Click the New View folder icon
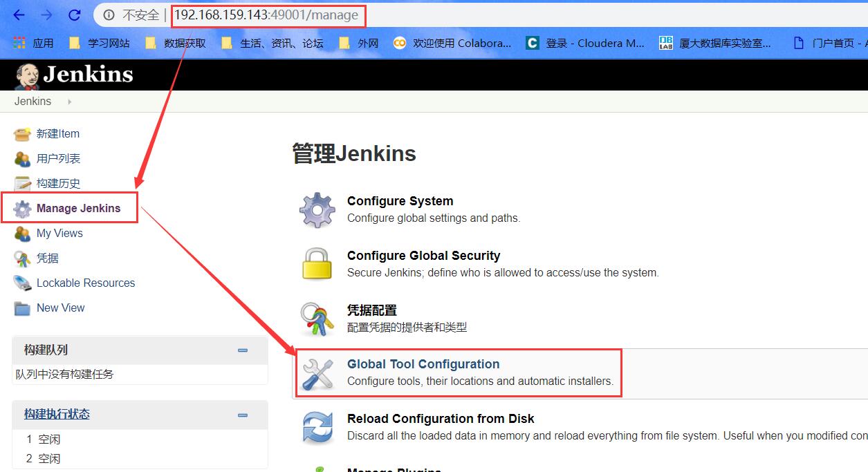Viewport: 868px width, 472px height. (x=23, y=308)
